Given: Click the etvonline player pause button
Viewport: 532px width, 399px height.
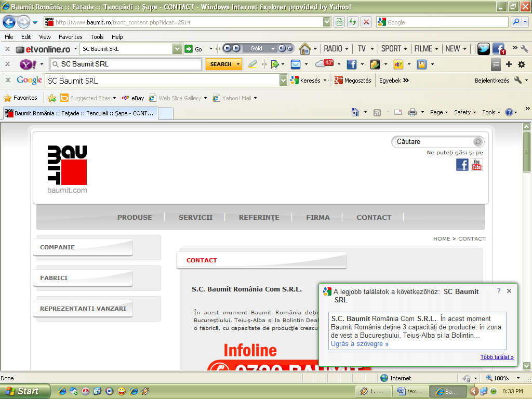Looking at the screenshot, I should click(228, 48).
